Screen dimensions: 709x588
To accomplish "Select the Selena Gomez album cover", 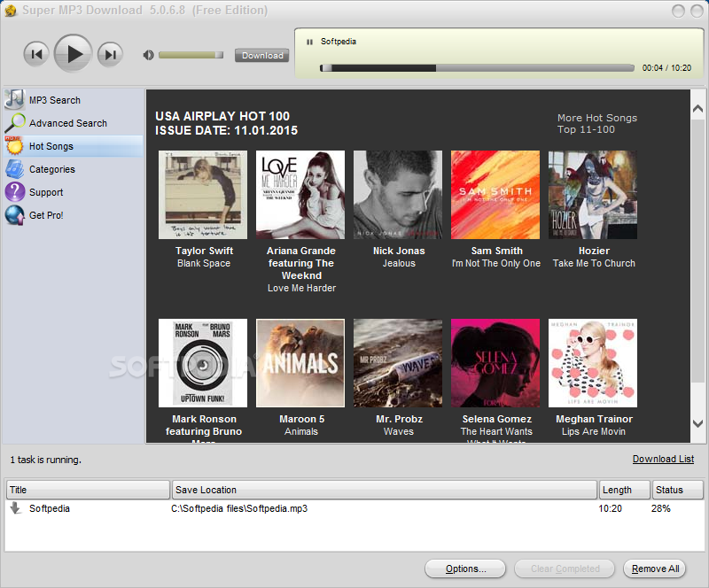I will 495,363.
